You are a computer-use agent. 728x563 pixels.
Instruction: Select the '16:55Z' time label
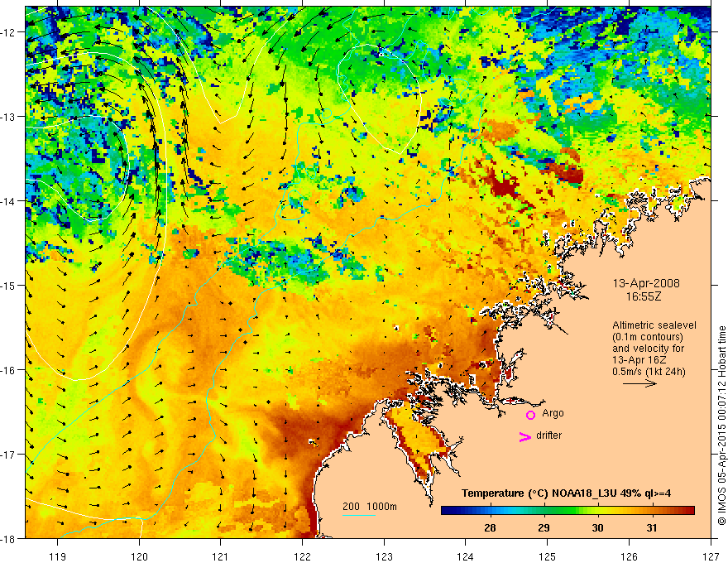[643, 296]
